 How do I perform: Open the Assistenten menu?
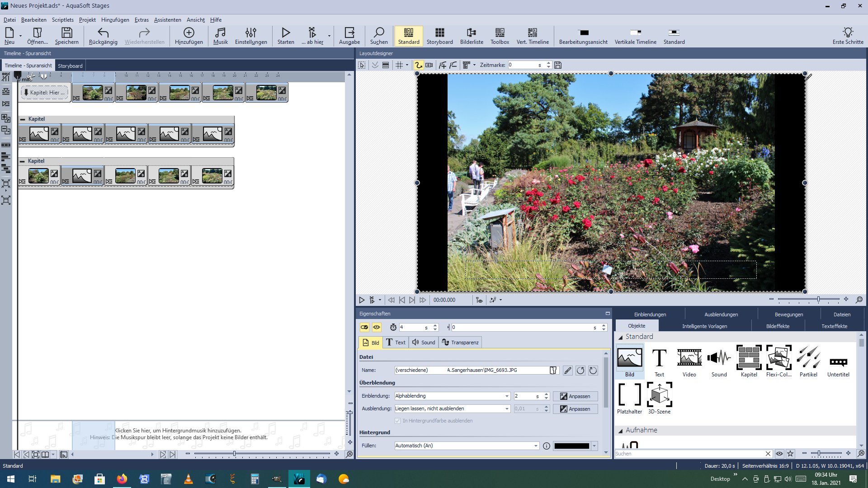coord(167,20)
